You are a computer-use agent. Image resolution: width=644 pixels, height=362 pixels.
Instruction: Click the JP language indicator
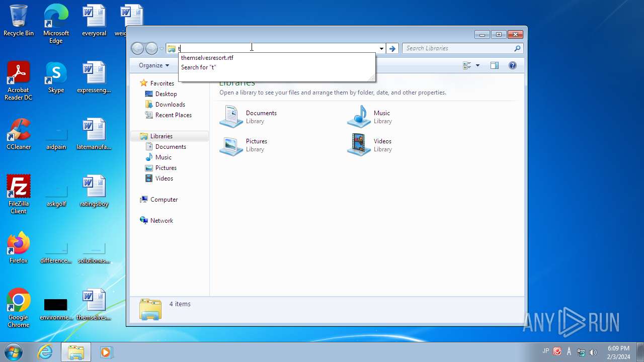[x=546, y=351]
